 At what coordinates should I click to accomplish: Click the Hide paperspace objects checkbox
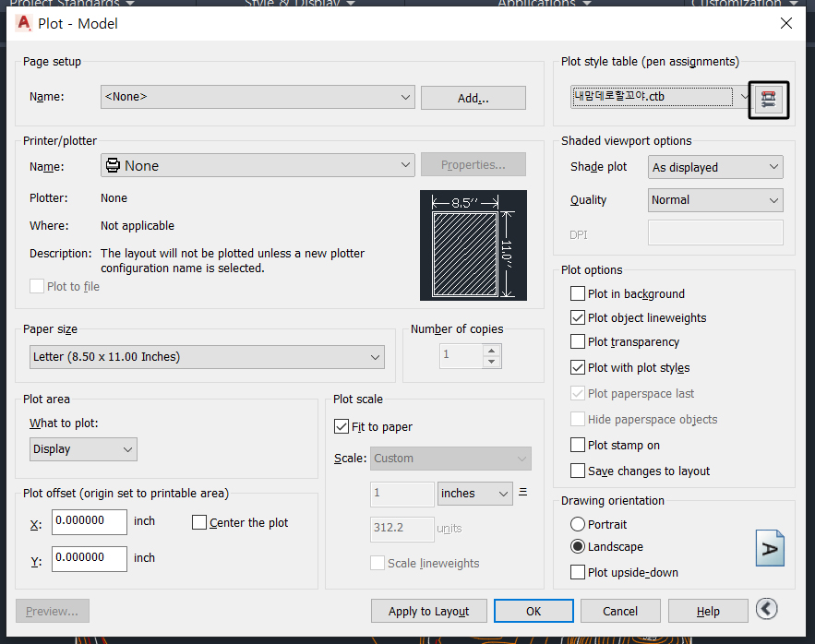[x=578, y=419]
